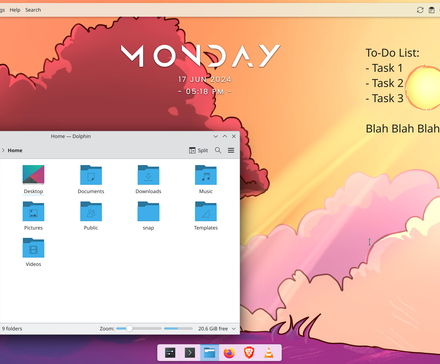Viewport: 440px width, 364px height.
Task: Click the To-Do List heading
Action: pyautogui.click(x=392, y=53)
